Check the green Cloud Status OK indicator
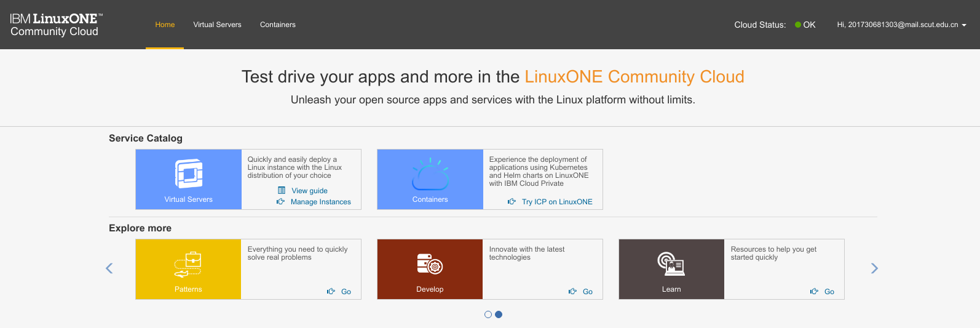 click(798, 25)
